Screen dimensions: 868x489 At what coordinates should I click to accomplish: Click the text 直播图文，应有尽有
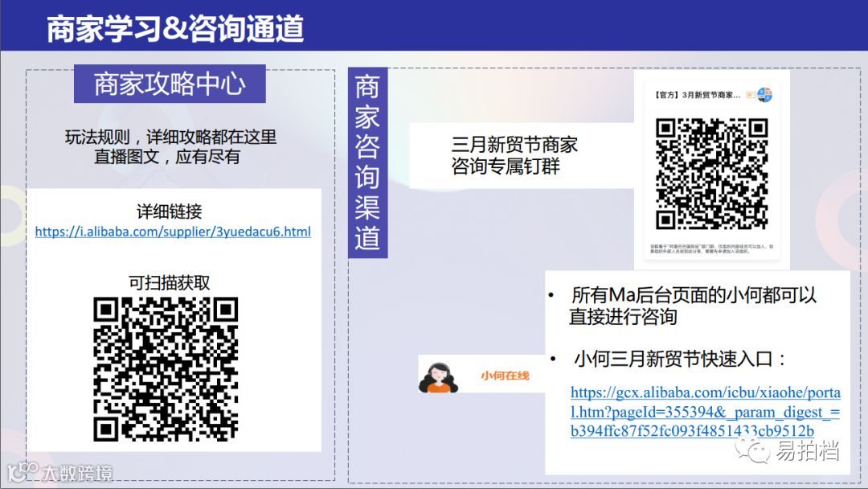(x=166, y=157)
